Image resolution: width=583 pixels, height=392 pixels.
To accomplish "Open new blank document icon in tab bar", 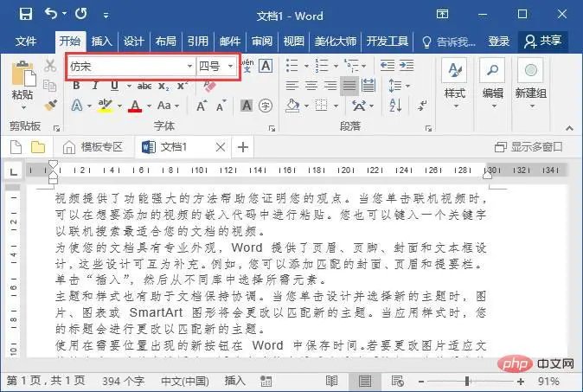I will [16, 147].
